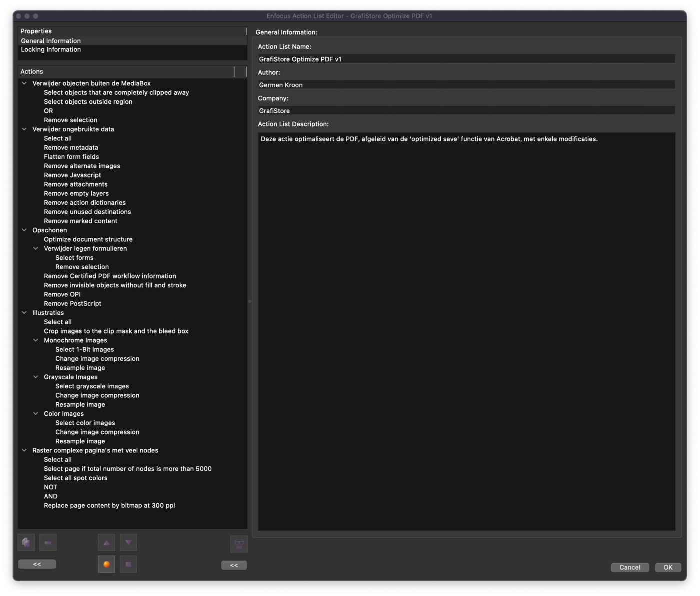The width and height of the screenshot is (700, 596).
Task: Select 'Remove PostScript' action
Action: (72, 304)
